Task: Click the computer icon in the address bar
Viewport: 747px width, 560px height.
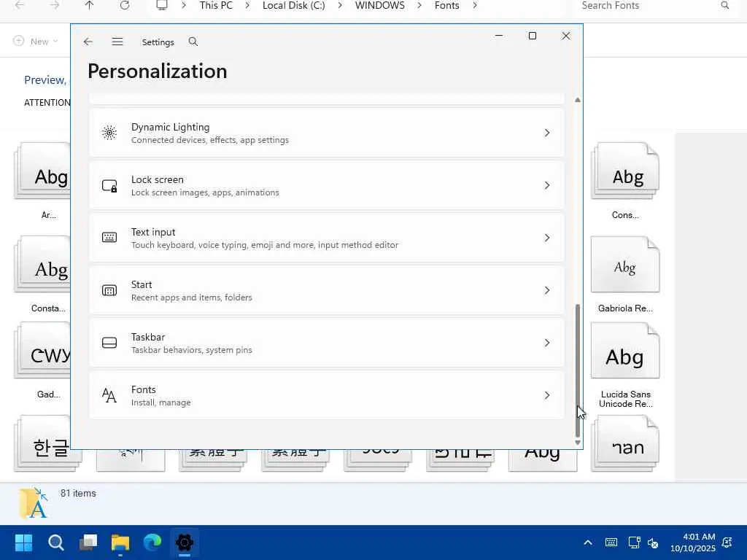Action: 162,5
